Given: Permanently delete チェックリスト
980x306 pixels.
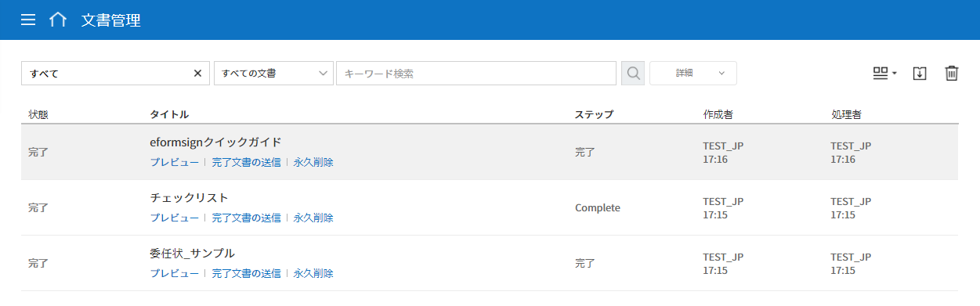Looking at the screenshot, I should (313, 218).
